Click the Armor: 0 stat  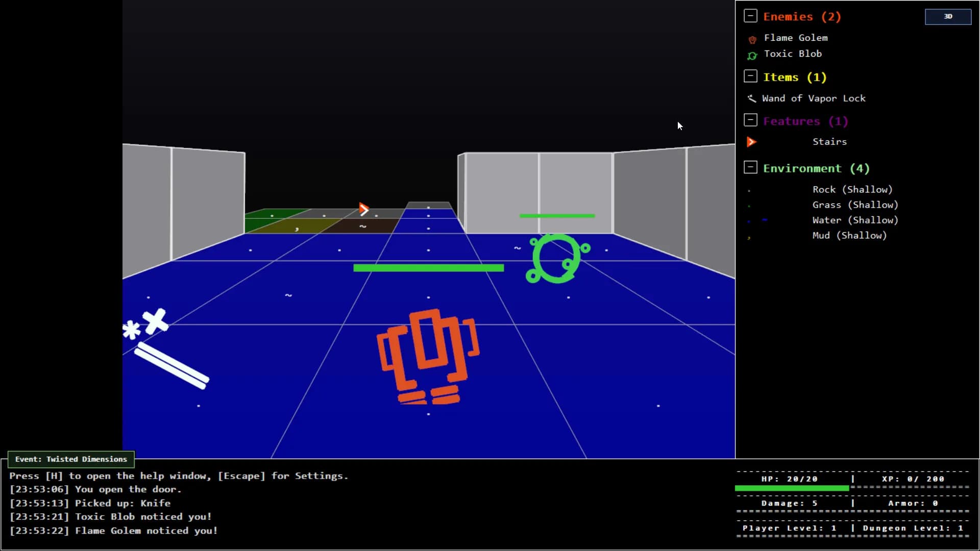click(913, 504)
